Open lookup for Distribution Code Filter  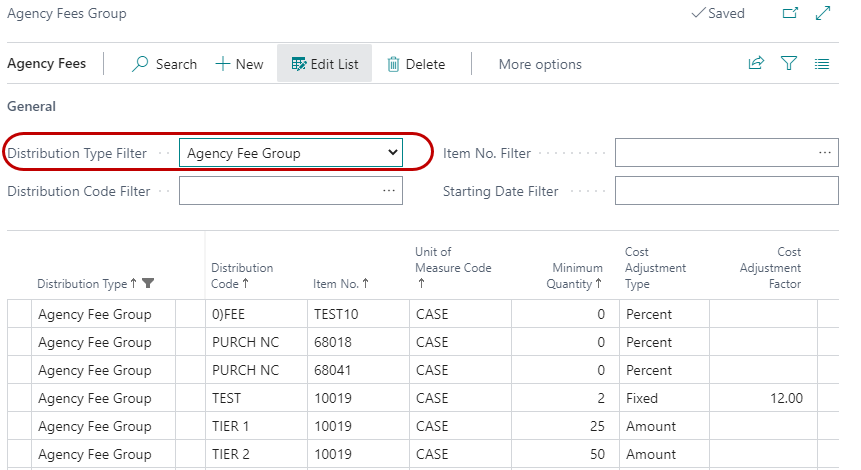point(389,191)
